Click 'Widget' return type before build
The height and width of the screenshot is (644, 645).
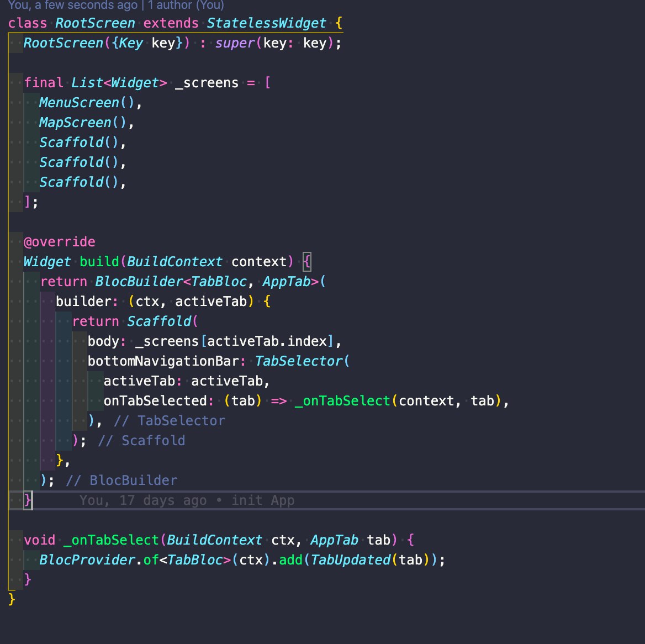coord(47,261)
